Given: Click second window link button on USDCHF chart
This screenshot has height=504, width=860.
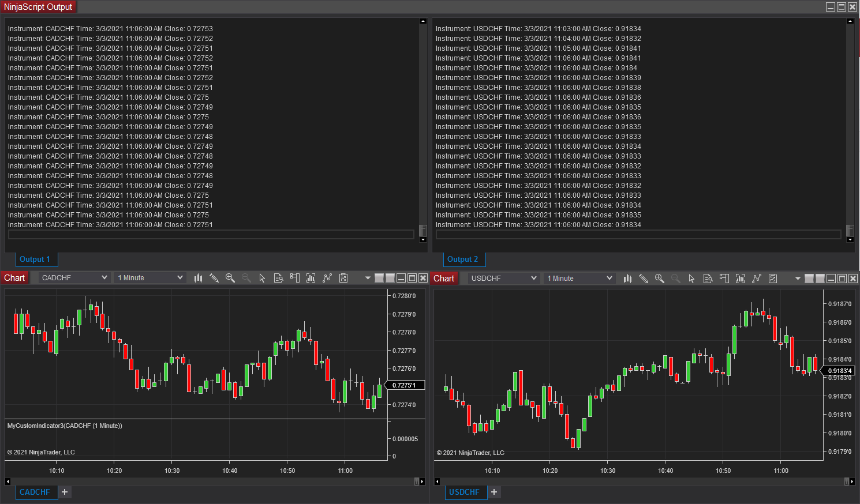Looking at the screenshot, I should coord(820,279).
